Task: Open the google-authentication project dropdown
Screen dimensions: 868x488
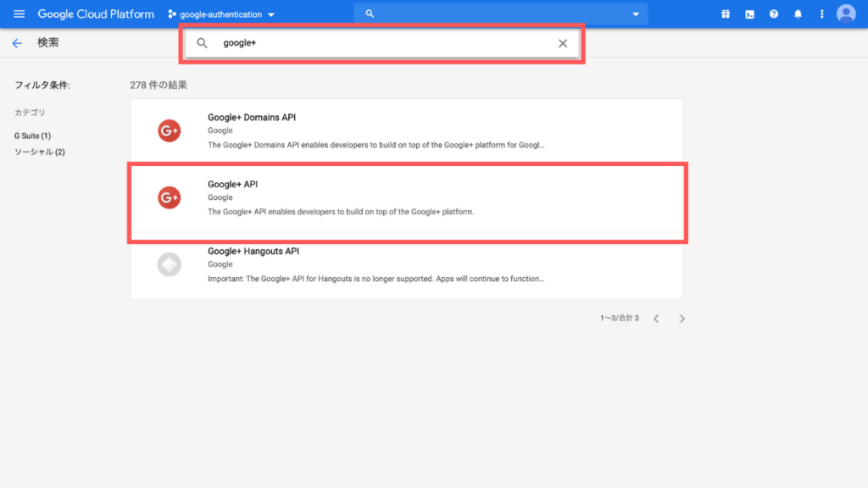Action: [220, 14]
